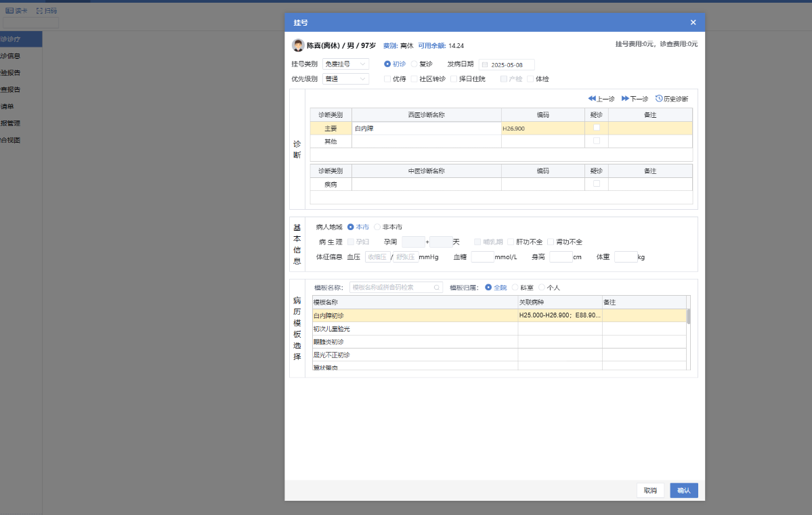Click the 取消 button
Screen dimensions: 812x515
[650, 491]
